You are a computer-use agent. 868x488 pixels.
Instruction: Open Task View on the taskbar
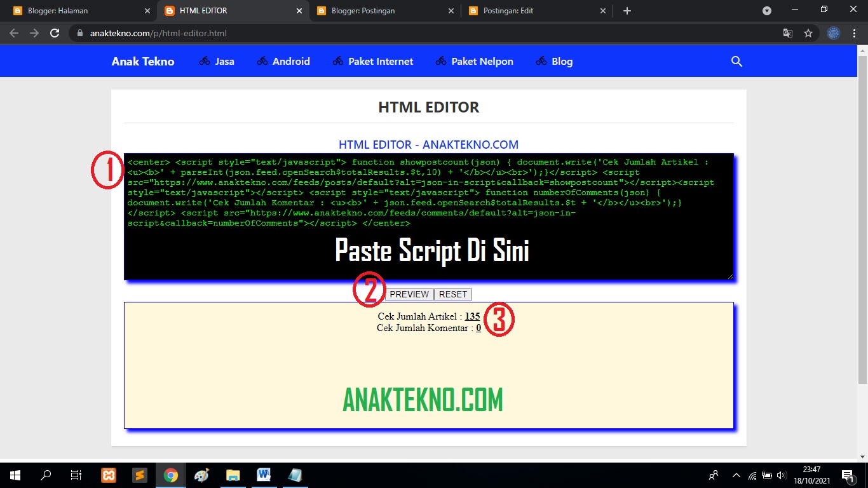coord(76,475)
